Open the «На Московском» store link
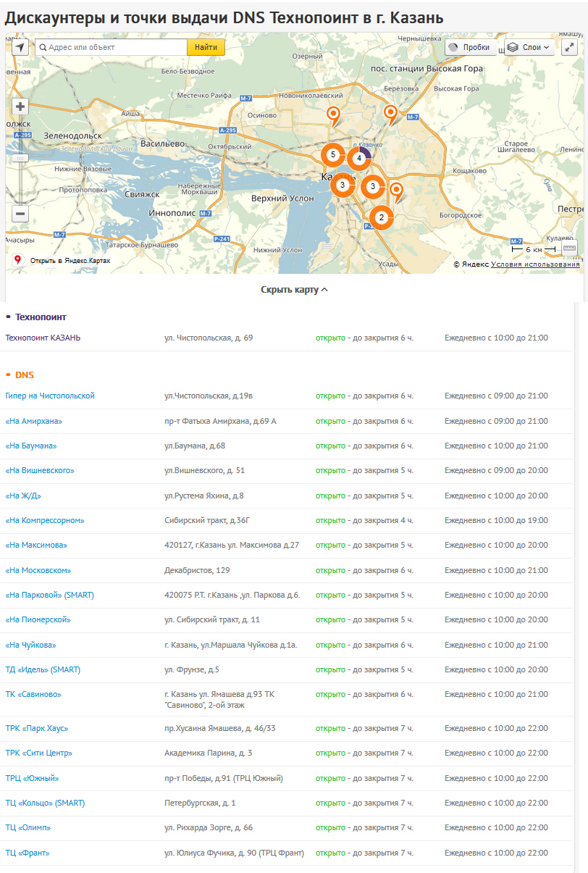The height and width of the screenshot is (873, 588). pyautogui.click(x=38, y=570)
